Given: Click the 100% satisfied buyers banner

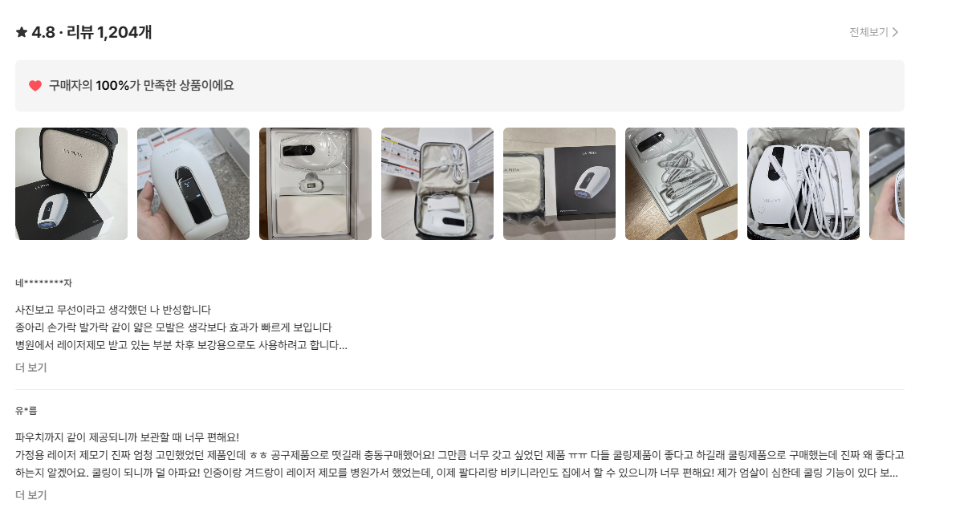Looking at the screenshot, I should [460, 86].
